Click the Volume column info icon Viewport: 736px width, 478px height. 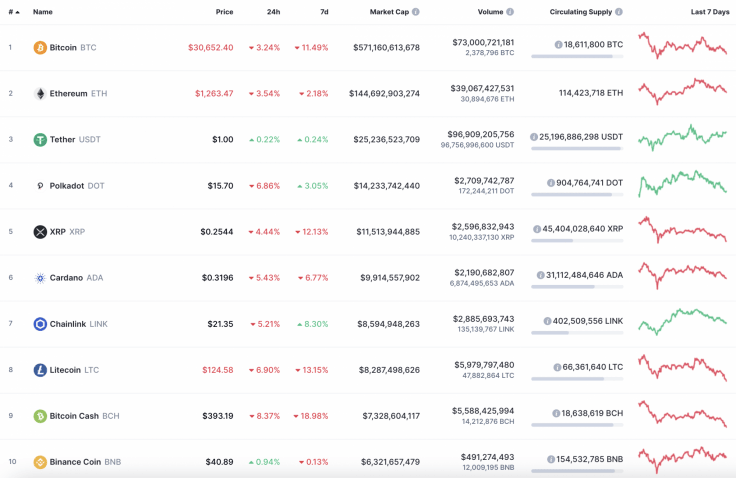pos(510,12)
